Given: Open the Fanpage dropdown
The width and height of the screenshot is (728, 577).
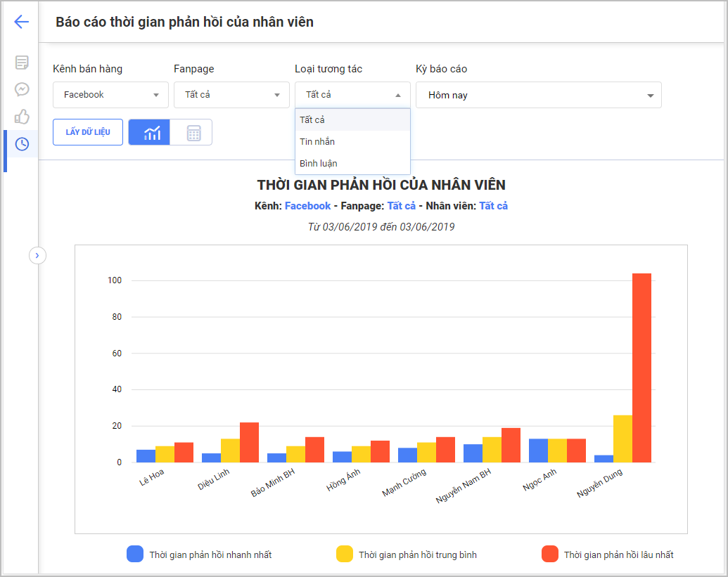Looking at the screenshot, I should pos(231,95).
